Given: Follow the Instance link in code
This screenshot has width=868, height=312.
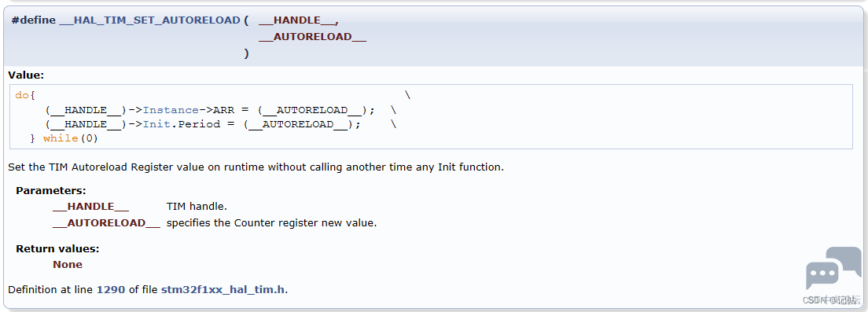Looking at the screenshot, I should coord(171,109).
